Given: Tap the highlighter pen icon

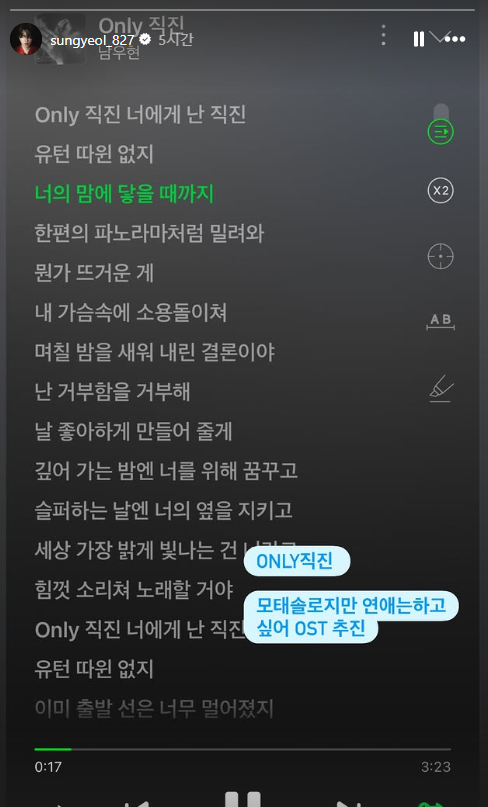Looking at the screenshot, I should (441, 388).
